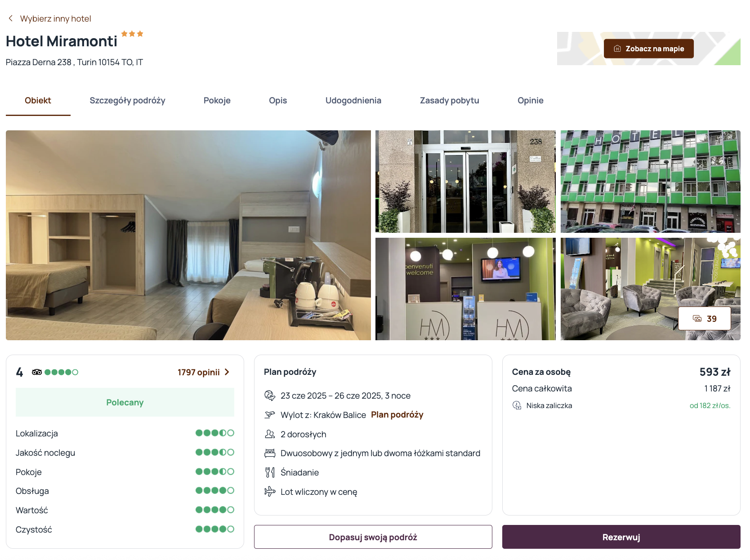
Task: Go to the Opinie tab
Action: (531, 101)
